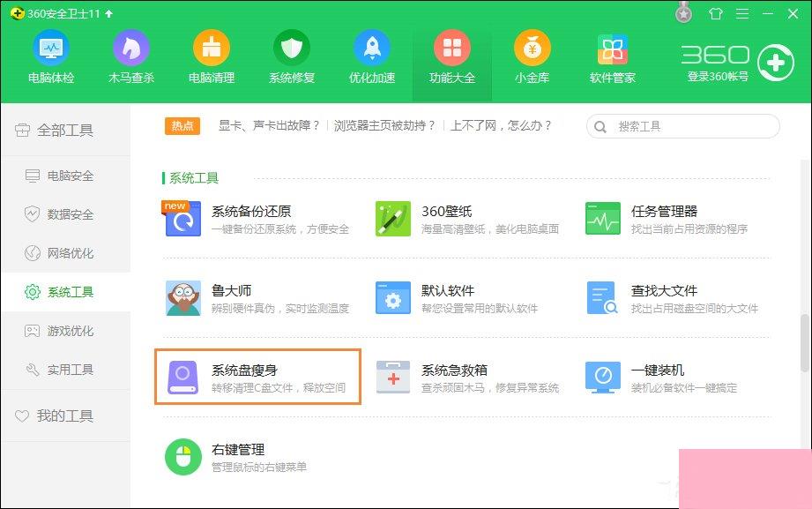Image resolution: width=812 pixels, height=509 pixels.
Task: Open 系统修复 system repair
Action: tap(292, 57)
